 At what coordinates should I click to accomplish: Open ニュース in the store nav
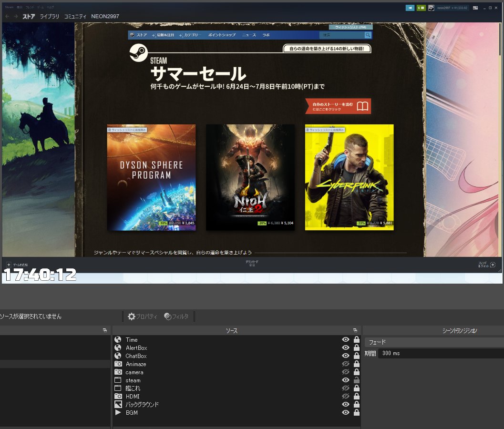[x=249, y=35]
